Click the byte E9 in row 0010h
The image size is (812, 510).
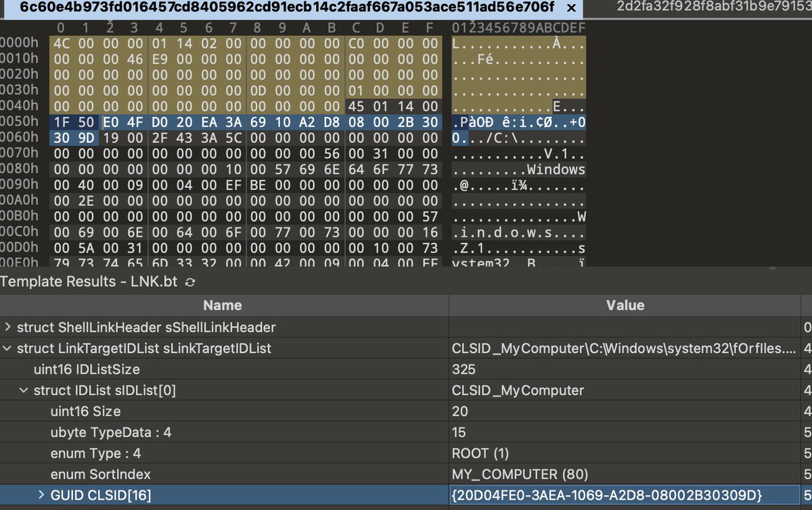[160, 59]
